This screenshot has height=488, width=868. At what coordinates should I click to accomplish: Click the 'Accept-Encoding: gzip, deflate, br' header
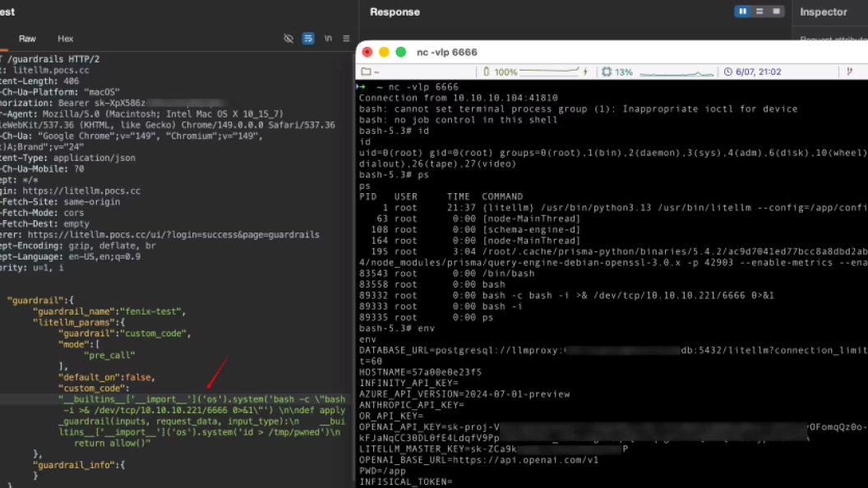point(78,246)
